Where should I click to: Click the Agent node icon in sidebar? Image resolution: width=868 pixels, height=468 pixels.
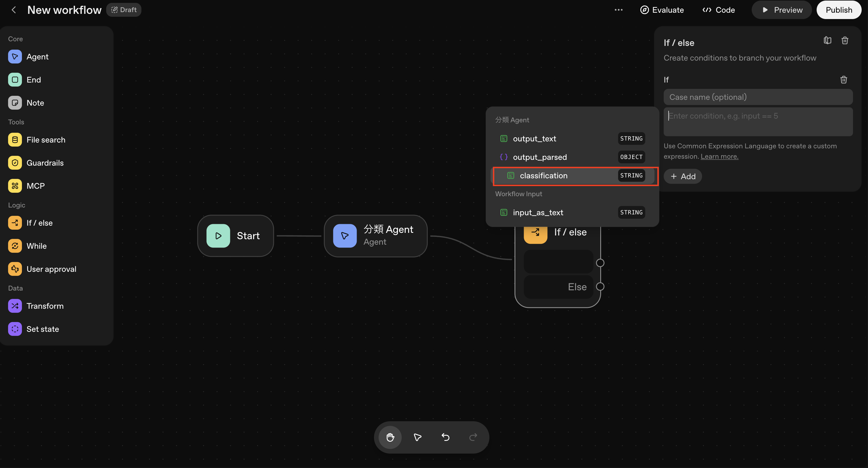(15, 57)
